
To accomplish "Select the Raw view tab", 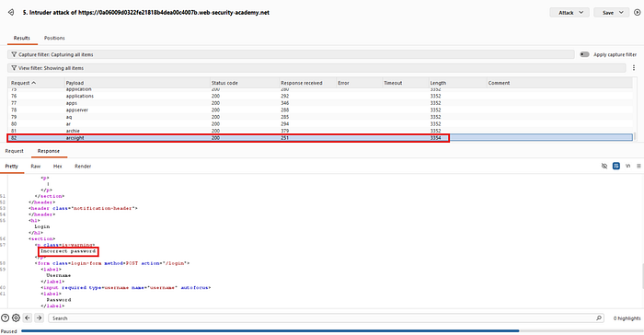I will pyautogui.click(x=36, y=166).
